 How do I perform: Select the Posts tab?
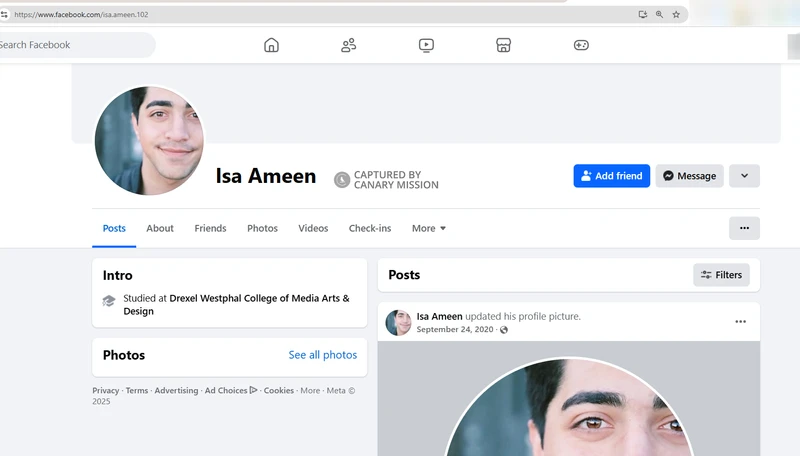(114, 229)
